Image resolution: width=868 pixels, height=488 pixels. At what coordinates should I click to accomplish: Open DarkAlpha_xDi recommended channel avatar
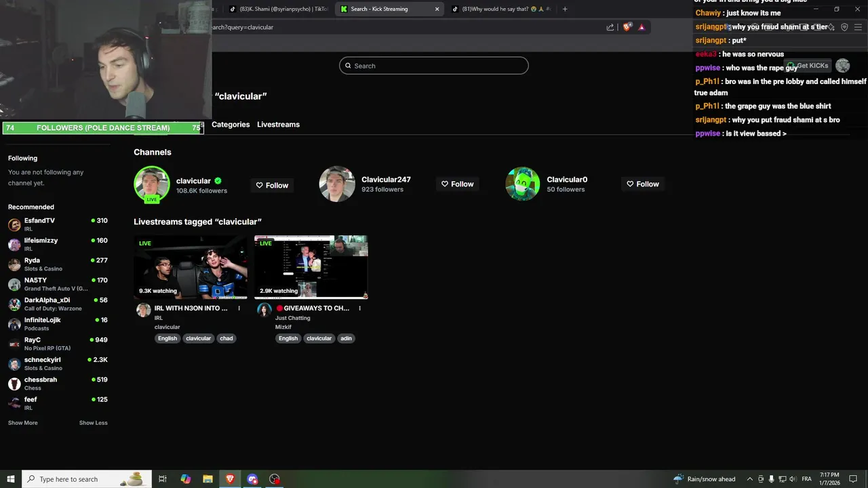[x=14, y=304]
